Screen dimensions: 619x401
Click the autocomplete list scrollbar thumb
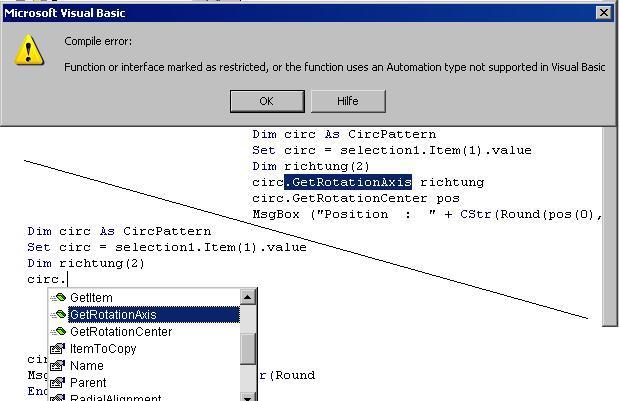coord(248,349)
